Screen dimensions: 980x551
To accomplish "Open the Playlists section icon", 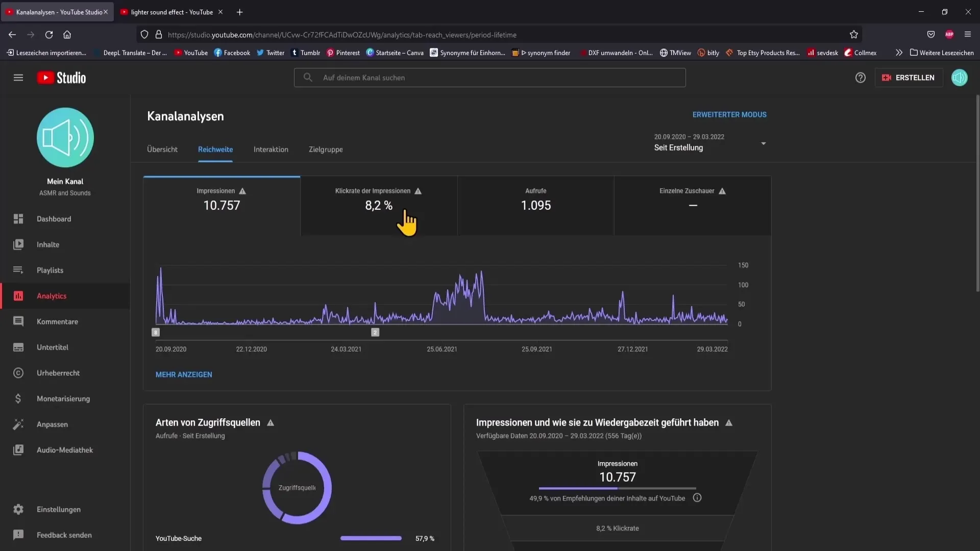I will 17,270.
